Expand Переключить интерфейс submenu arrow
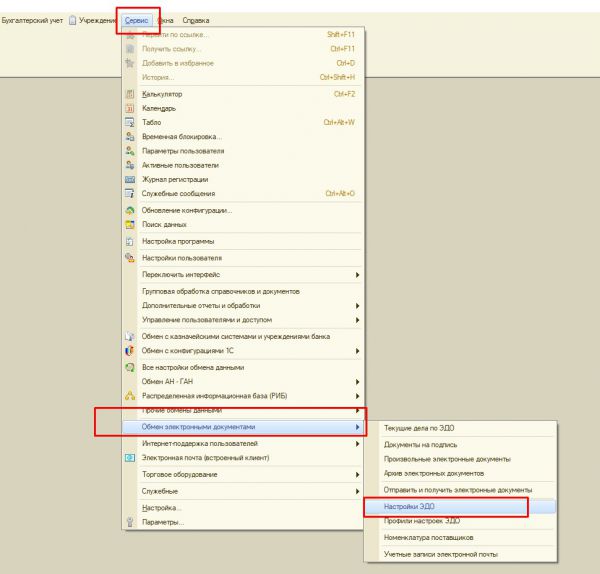Viewport: 600px width, 574px height. [x=358, y=274]
